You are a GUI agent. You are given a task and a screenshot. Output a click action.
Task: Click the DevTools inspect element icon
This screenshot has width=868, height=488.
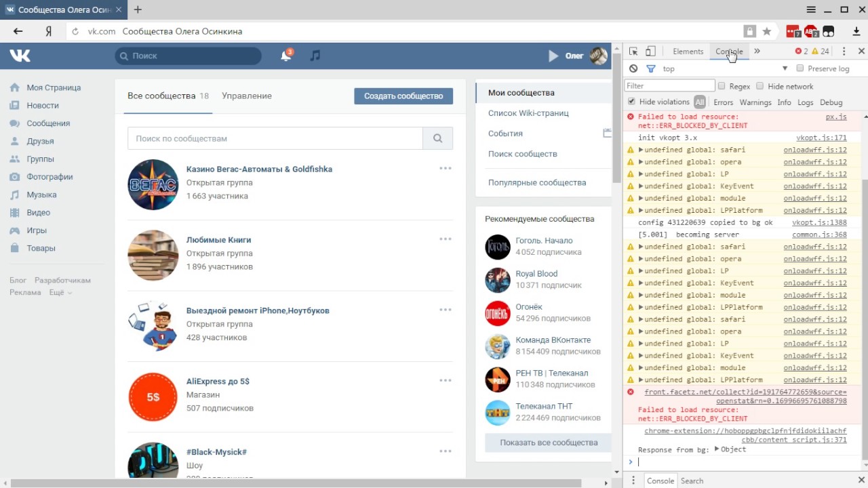pyautogui.click(x=633, y=52)
